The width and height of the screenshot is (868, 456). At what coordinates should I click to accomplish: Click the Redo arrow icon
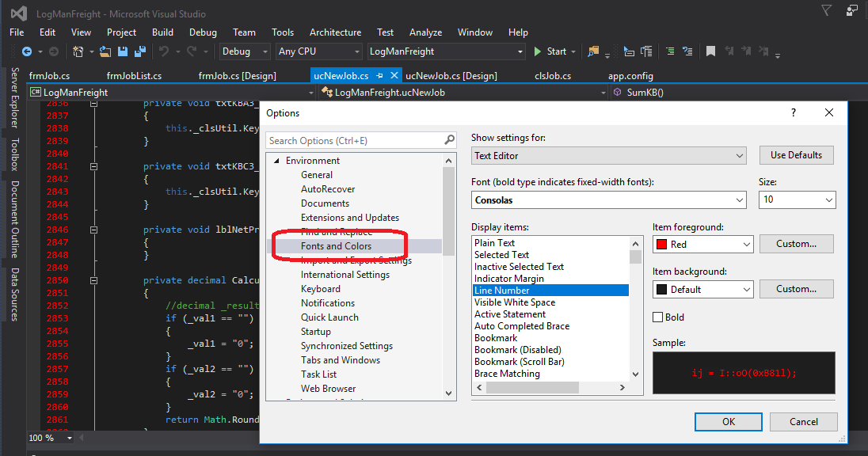point(192,51)
